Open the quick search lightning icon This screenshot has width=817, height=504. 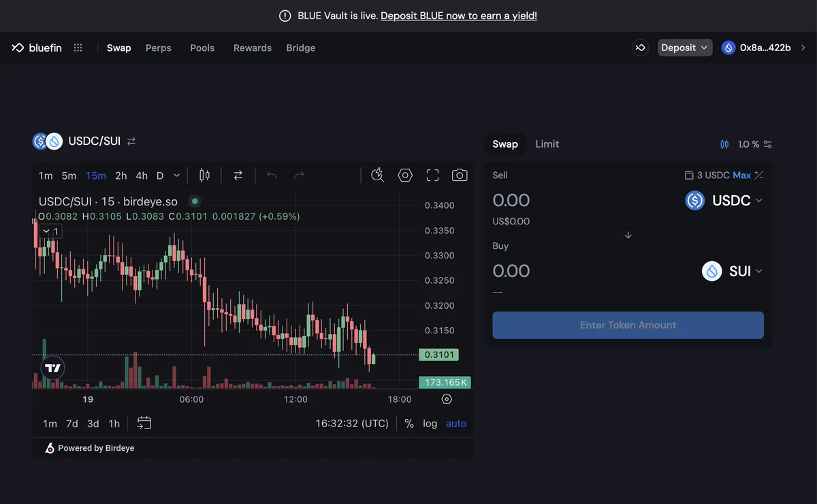tap(378, 175)
